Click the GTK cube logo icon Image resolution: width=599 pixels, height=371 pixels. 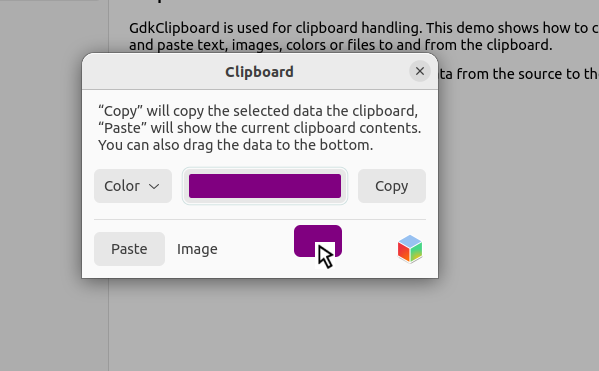(x=410, y=249)
